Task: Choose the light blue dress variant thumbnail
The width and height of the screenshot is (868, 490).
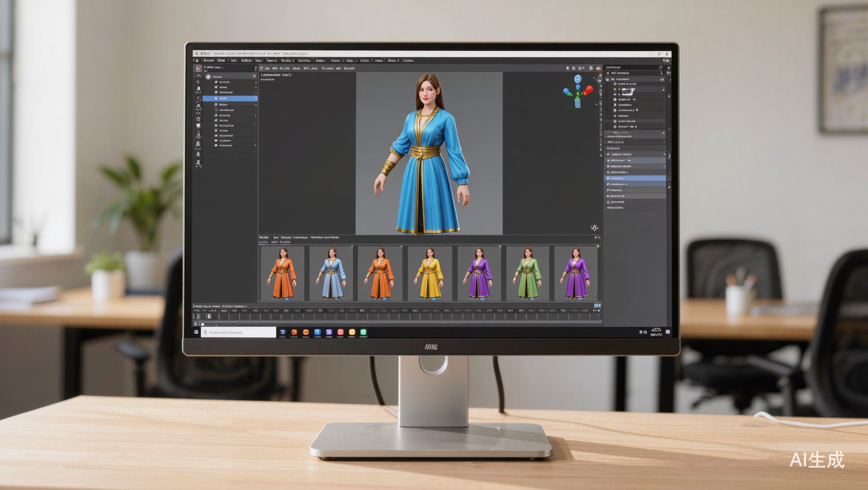Action: [x=331, y=273]
